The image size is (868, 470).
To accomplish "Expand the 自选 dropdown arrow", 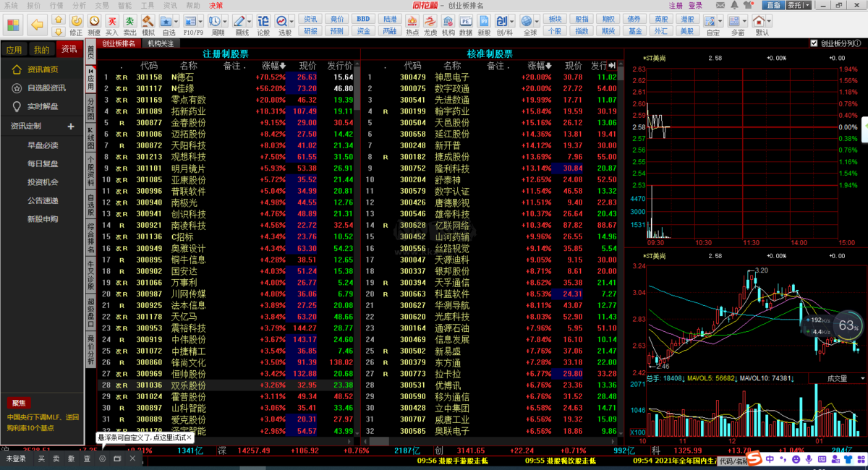I will [176, 21].
